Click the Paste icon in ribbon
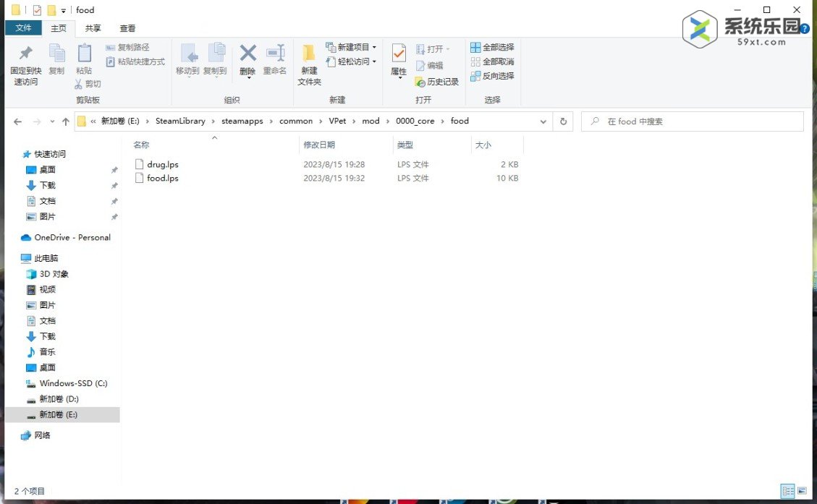The height and width of the screenshot is (504, 817). pyautogui.click(x=84, y=54)
